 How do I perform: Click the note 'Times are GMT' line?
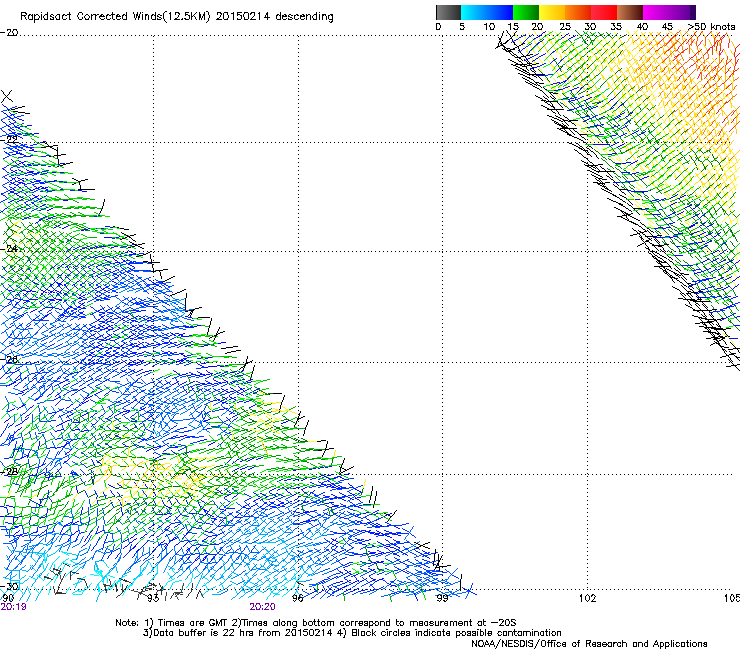[315, 623]
